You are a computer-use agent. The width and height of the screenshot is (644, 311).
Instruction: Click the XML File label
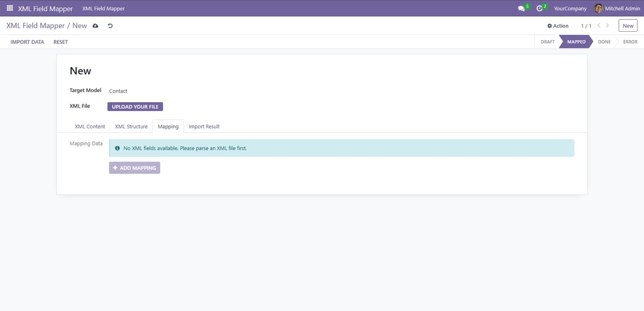point(80,106)
